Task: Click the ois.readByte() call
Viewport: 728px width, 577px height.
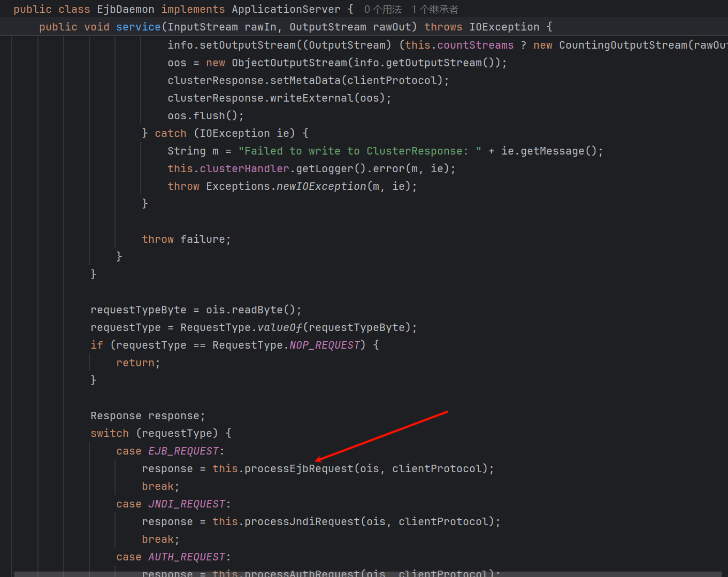Action: (x=253, y=310)
